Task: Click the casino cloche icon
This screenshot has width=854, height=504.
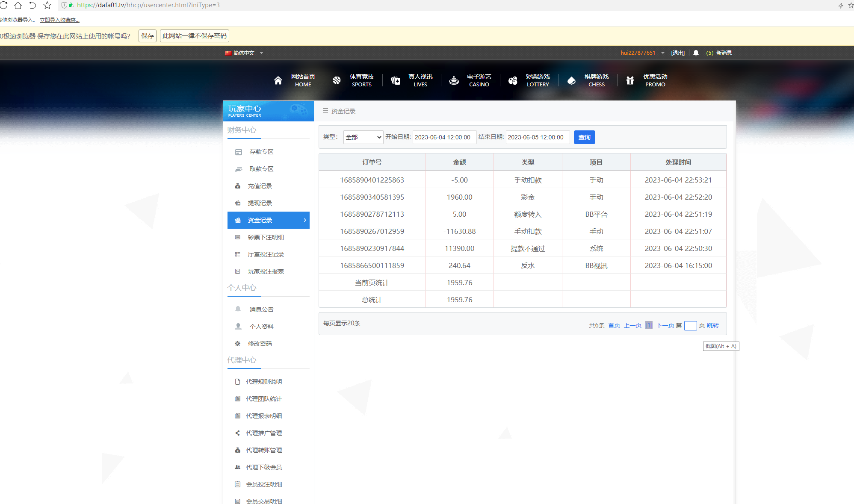Action: pyautogui.click(x=454, y=80)
